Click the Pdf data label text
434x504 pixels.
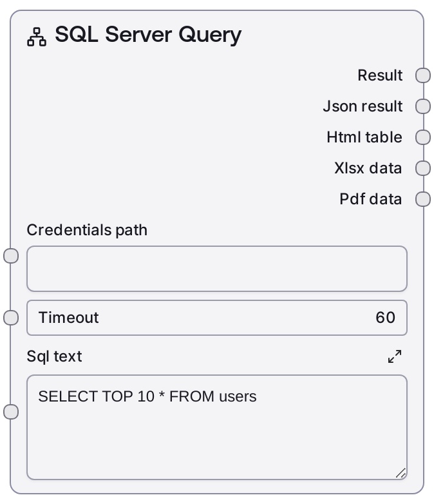point(370,199)
